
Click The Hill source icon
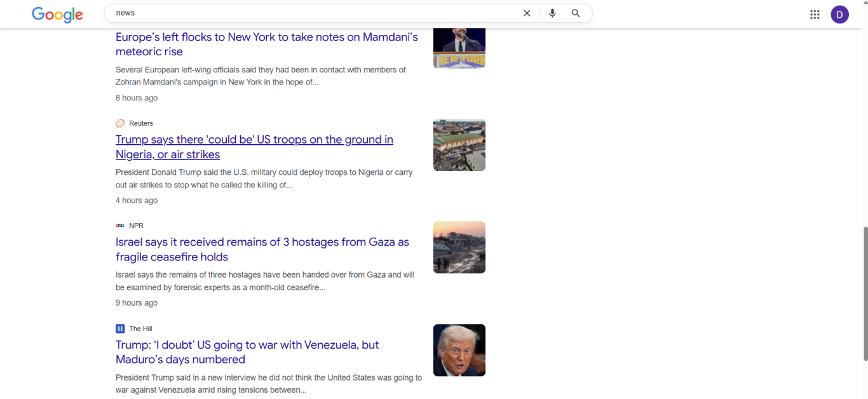click(120, 328)
